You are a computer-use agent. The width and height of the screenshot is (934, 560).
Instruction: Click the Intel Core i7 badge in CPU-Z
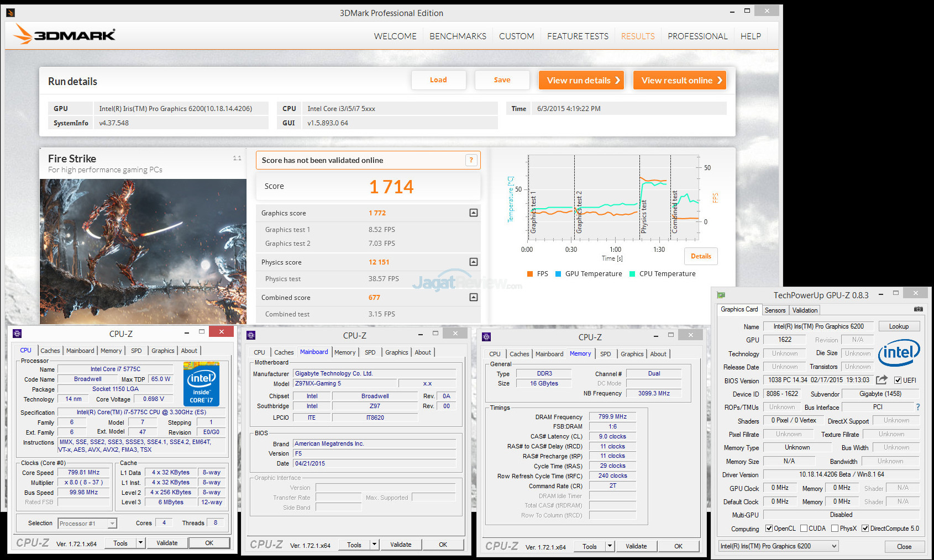click(201, 384)
